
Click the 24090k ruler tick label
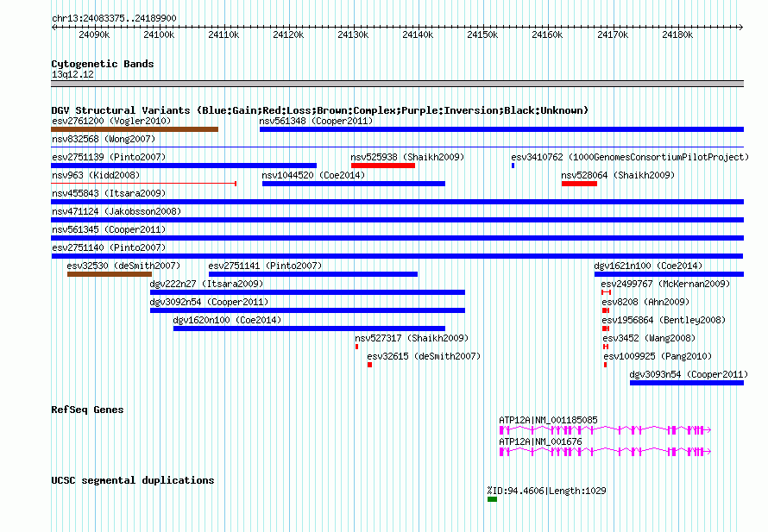[94, 34]
